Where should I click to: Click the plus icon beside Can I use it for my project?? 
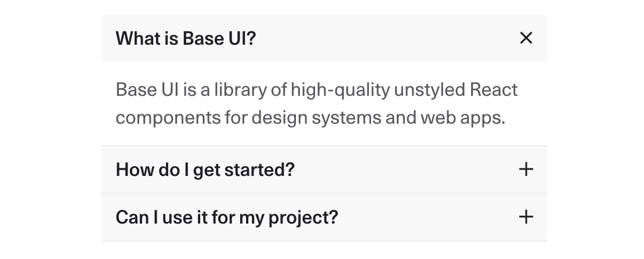pos(526,217)
